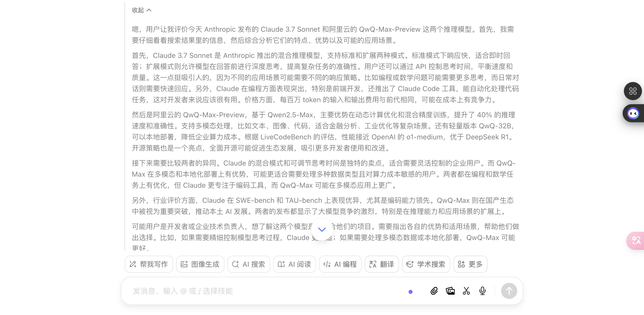Screen dimensions: 644x315
Task: Open the robot assistant floating icon
Action: 633,113
